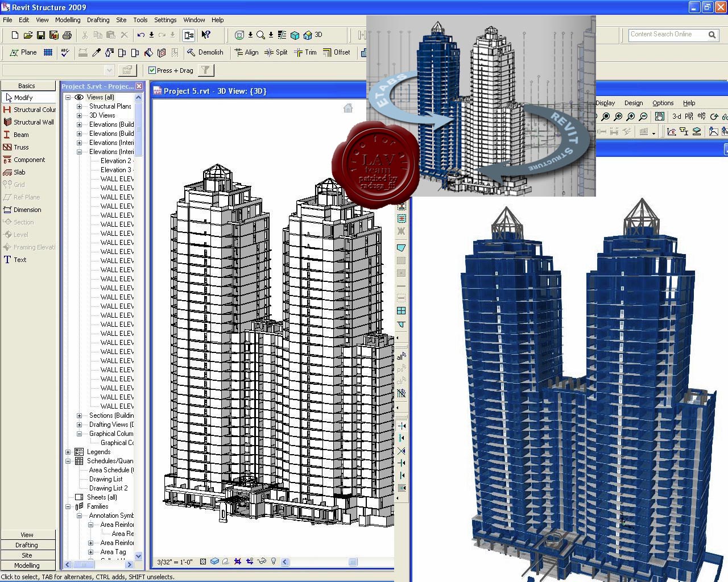
Task: Click the Demolish hammer tool
Action: pyautogui.click(x=205, y=52)
